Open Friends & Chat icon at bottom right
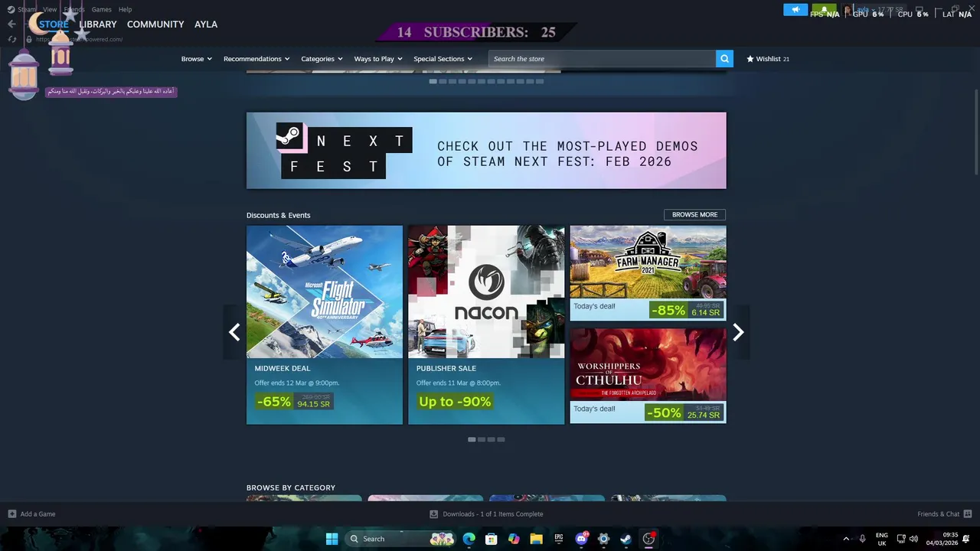 coord(968,514)
